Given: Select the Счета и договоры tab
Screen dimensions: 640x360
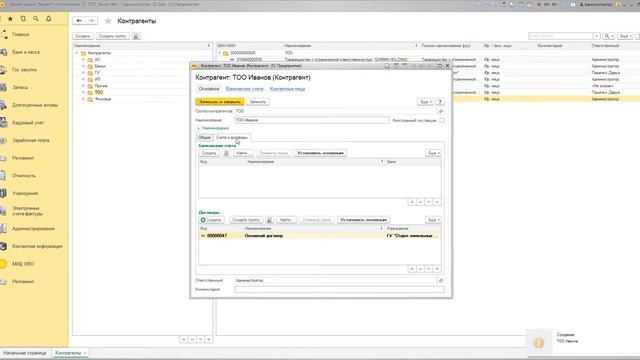Looking at the screenshot, I should [x=231, y=138].
